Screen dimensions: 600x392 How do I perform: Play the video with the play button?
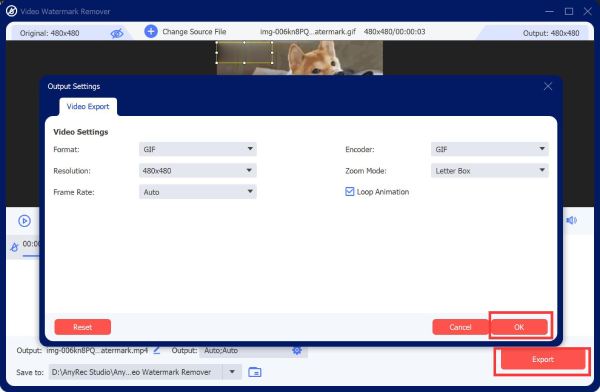click(24, 221)
